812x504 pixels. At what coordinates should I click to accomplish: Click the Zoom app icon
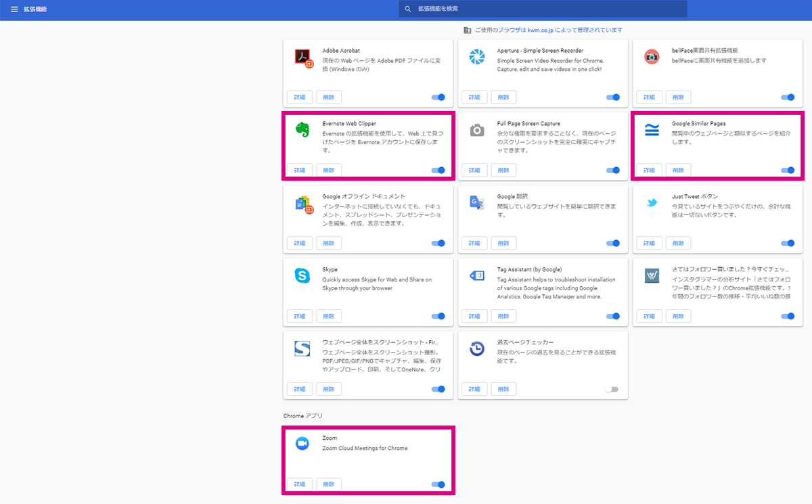pos(302,443)
